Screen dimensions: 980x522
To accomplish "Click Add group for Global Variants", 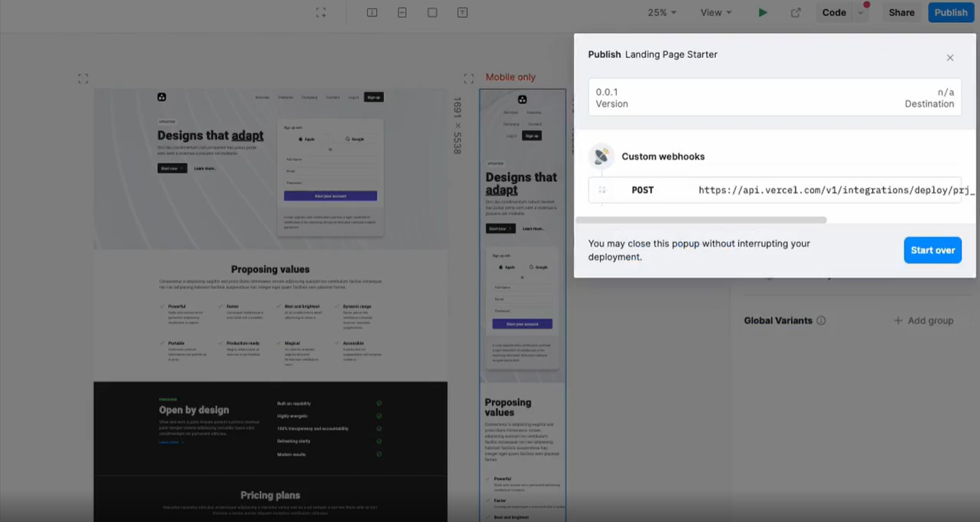I will click(923, 321).
